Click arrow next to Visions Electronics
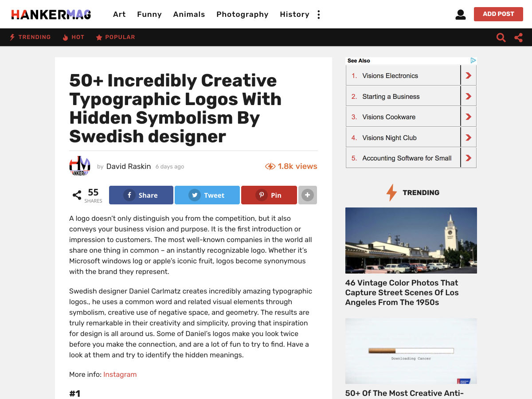The width and height of the screenshot is (532, 399). pos(469,76)
